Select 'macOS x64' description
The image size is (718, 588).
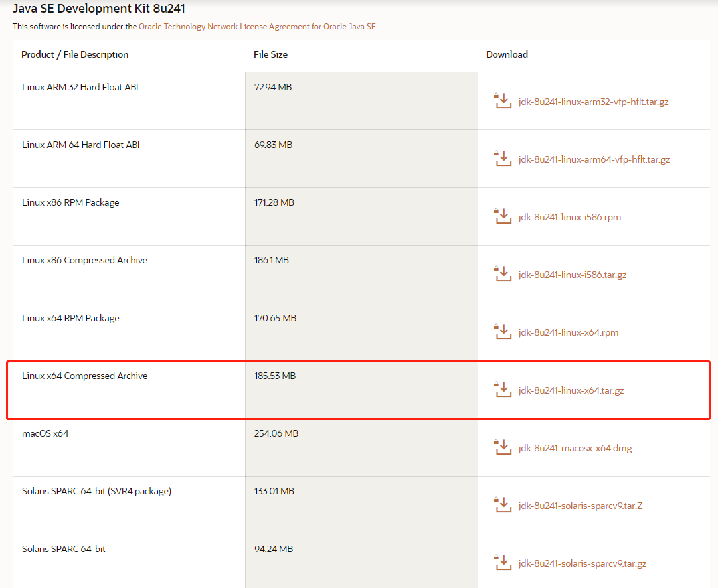pyautogui.click(x=45, y=433)
